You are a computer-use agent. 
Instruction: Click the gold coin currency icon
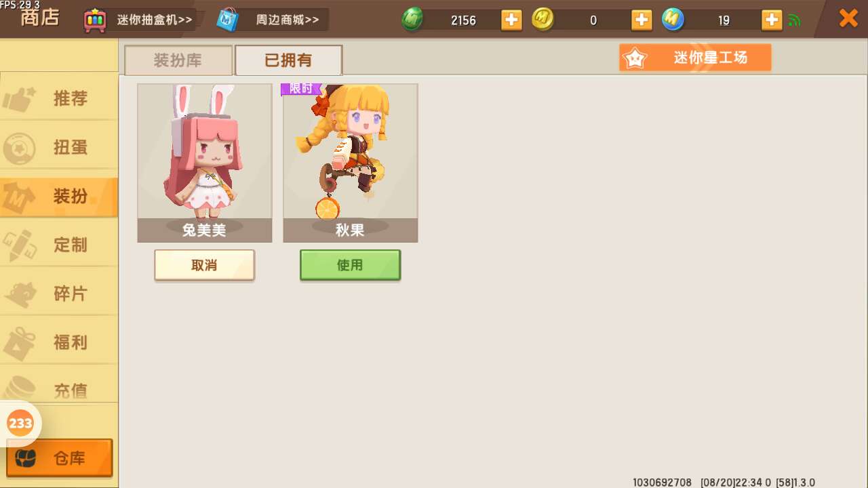pos(542,20)
